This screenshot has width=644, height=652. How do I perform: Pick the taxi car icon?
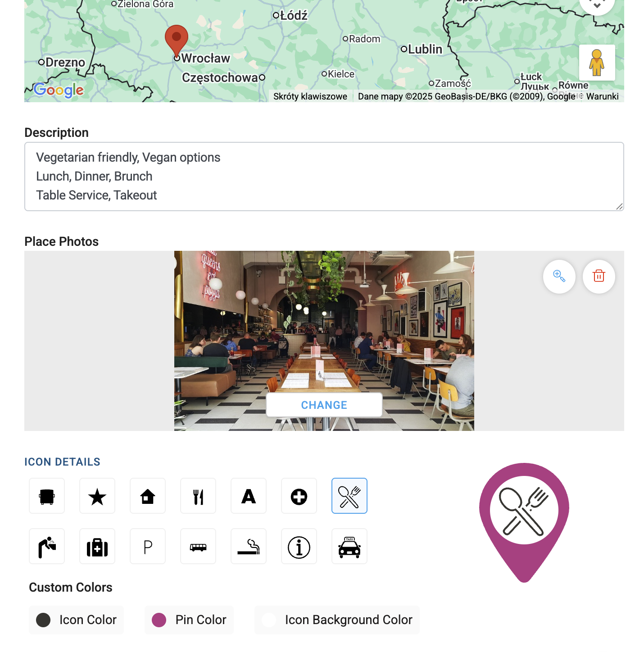coord(349,546)
